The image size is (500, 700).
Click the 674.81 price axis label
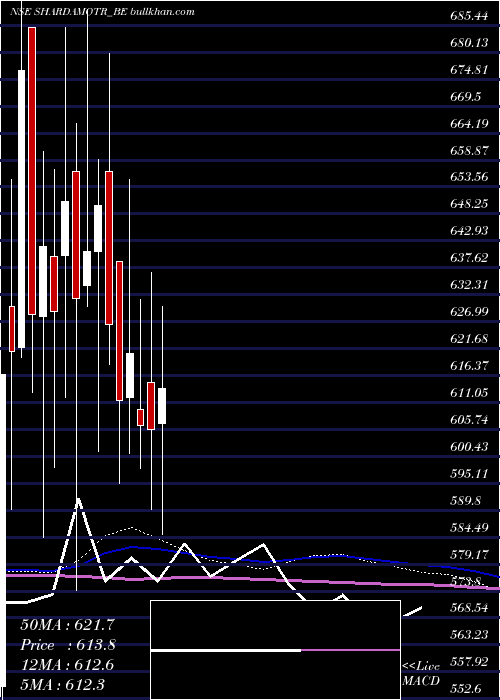469,70
